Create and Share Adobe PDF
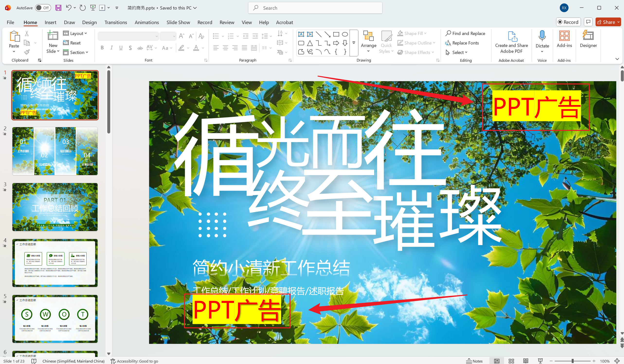 (511, 42)
